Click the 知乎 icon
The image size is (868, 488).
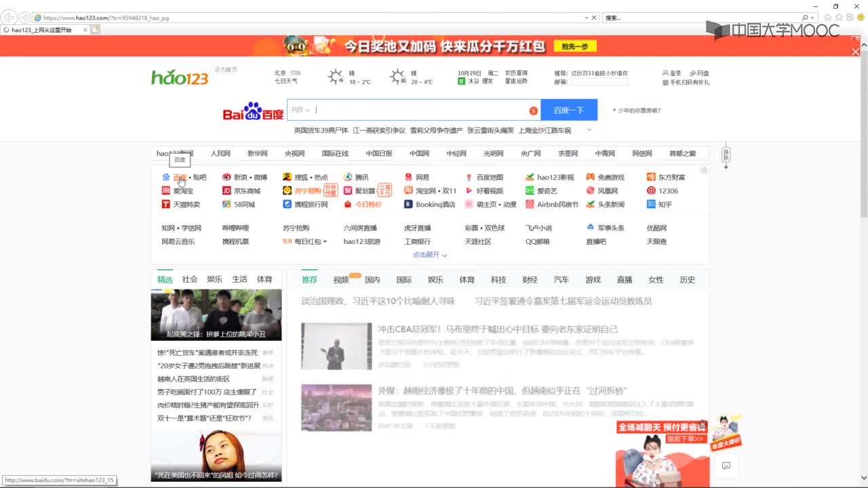point(651,204)
